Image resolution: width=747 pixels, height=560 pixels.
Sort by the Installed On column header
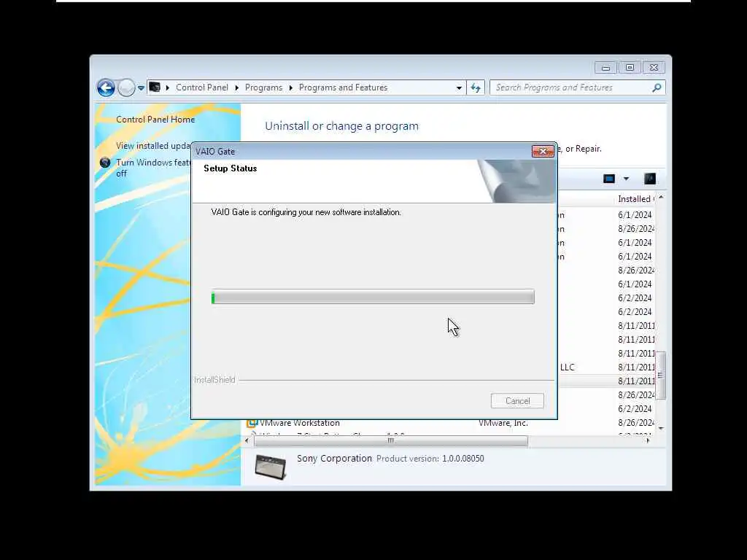click(x=636, y=199)
